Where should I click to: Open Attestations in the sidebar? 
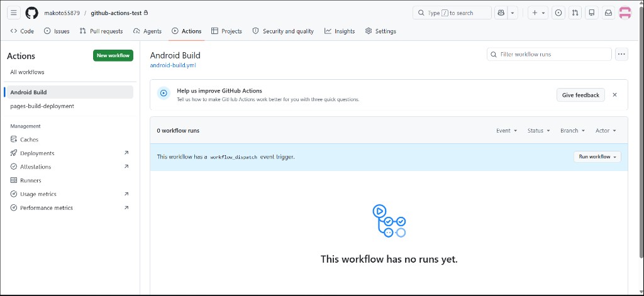[x=70, y=167]
